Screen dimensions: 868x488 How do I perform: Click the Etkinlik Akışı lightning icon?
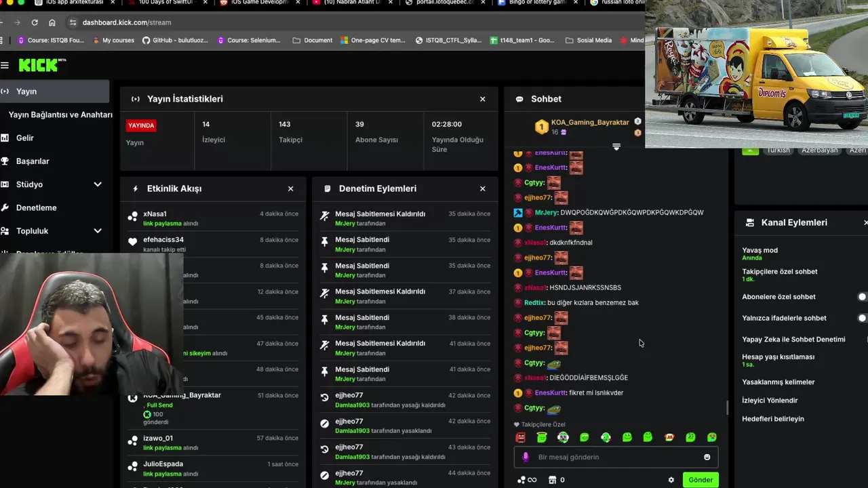(x=136, y=188)
